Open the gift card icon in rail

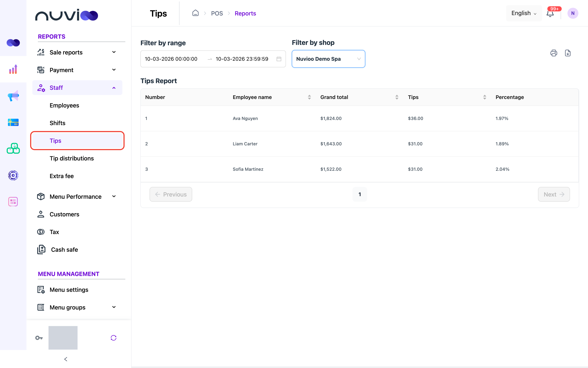point(13,122)
